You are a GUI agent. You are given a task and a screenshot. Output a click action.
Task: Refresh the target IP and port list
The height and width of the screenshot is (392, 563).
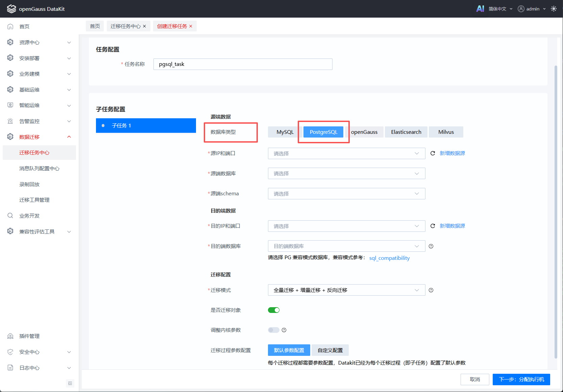click(433, 226)
